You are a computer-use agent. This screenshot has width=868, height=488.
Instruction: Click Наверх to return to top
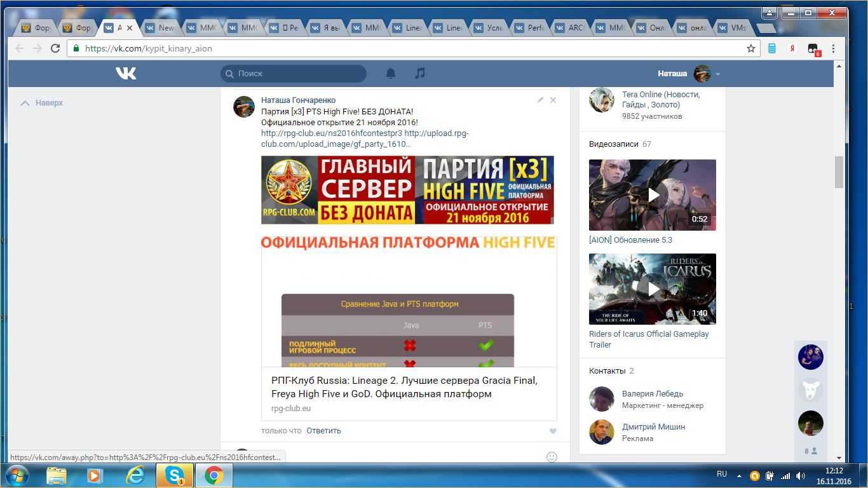(x=42, y=103)
